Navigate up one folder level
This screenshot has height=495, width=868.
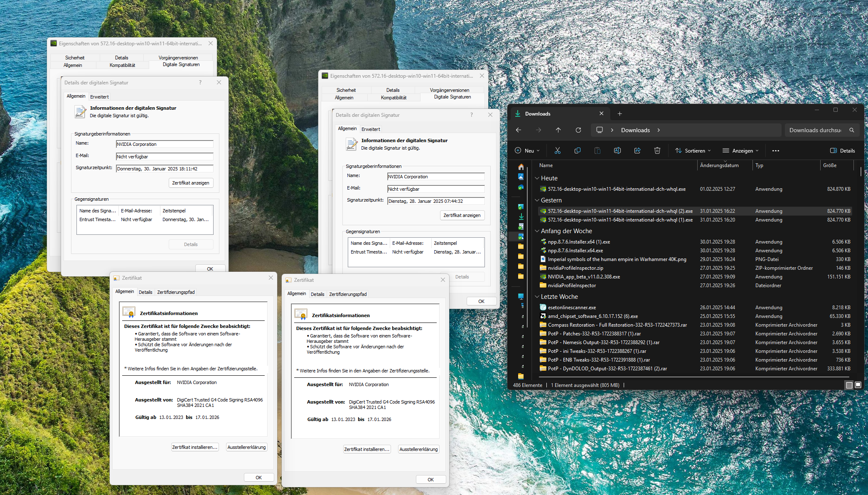[x=558, y=130]
